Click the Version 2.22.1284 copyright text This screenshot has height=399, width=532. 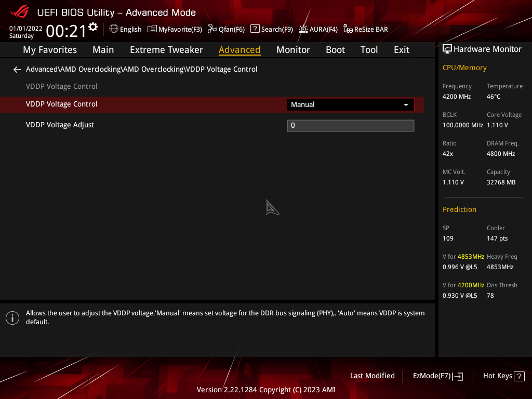[266, 390]
